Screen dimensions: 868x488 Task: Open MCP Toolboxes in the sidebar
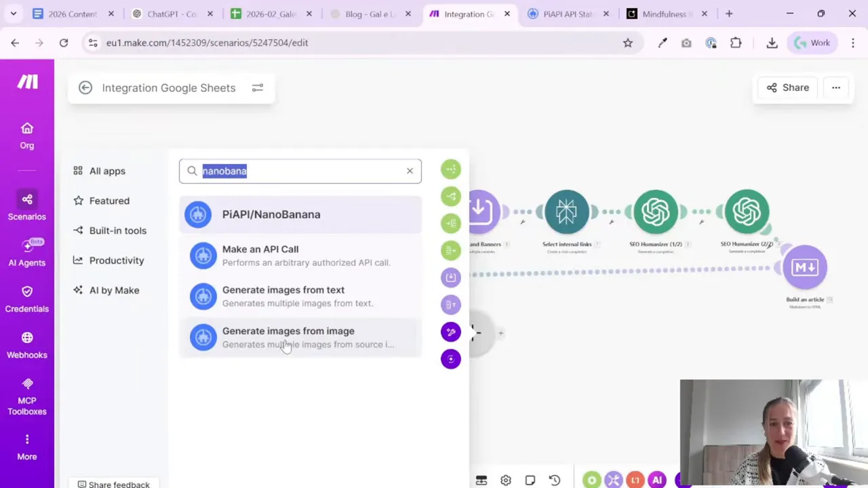pos(27,397)
